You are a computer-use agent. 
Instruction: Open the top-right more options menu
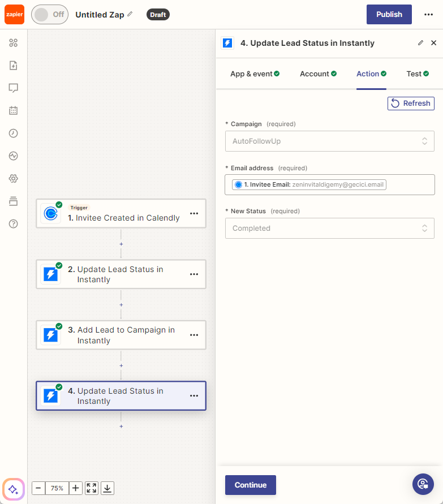pyautogui.click(x=428, y=15)
